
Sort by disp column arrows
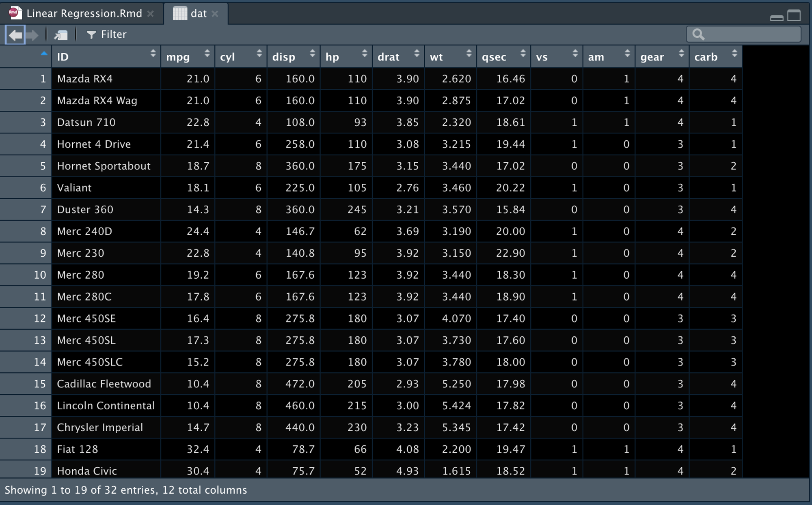[312, 53]
